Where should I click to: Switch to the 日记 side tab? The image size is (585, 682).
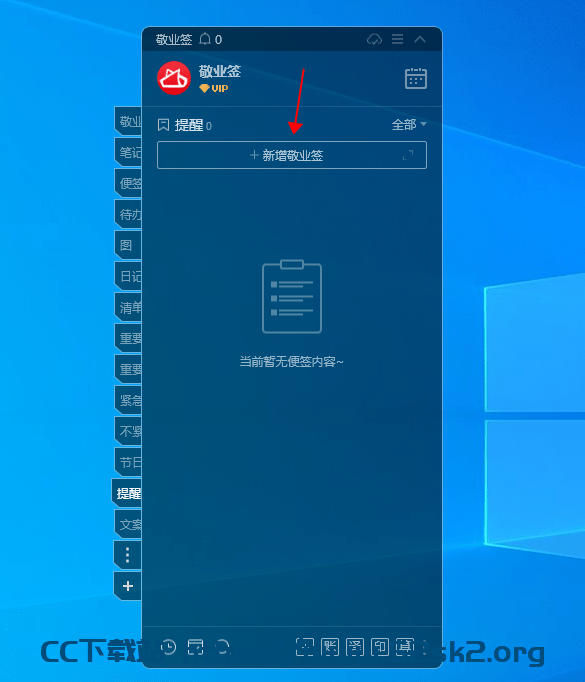pyautogui.click(x=128, y=276)
